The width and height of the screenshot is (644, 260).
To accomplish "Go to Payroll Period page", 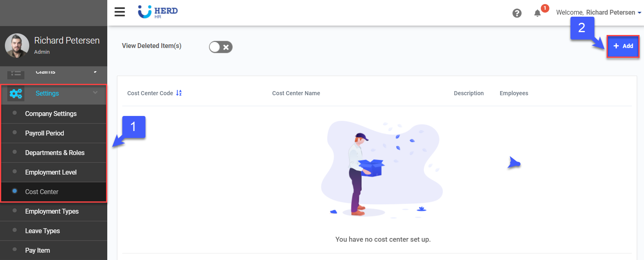I will point(44,133).
